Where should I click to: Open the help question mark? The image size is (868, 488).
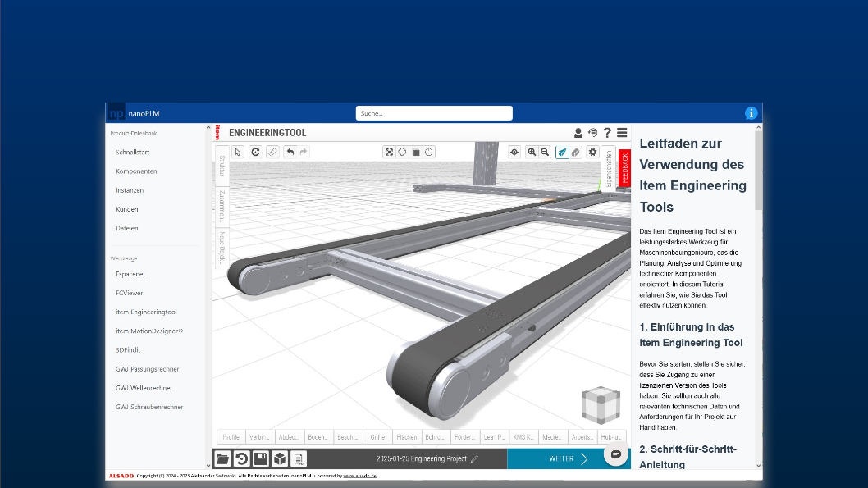coord(607,133)
